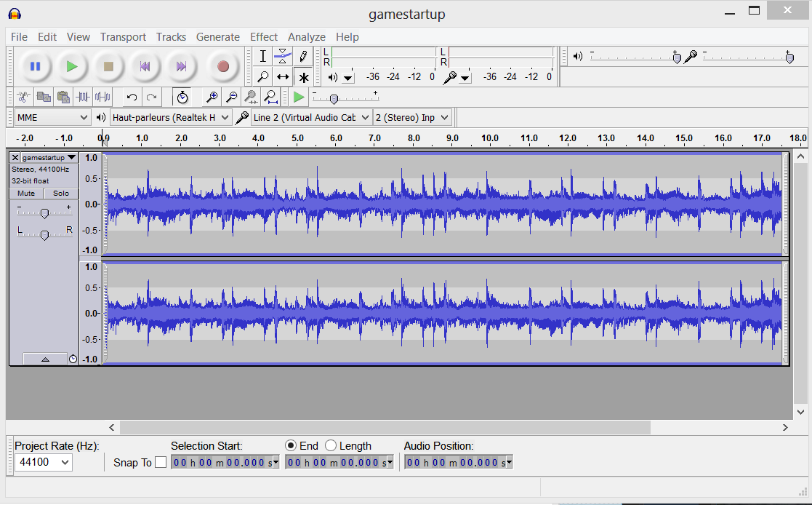Screen dimensions: 812x505
Task: Enable the Snap To checkbox
Action: pos(161,462)
